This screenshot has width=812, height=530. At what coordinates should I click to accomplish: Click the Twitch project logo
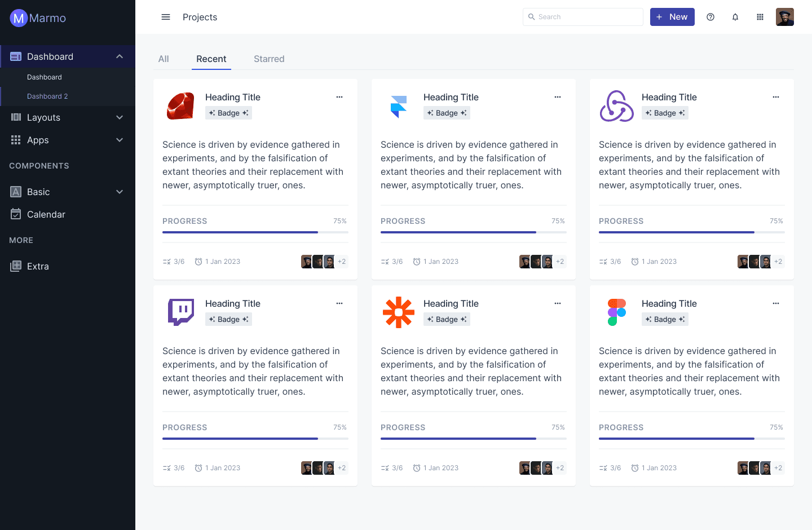tap(180, 312)
